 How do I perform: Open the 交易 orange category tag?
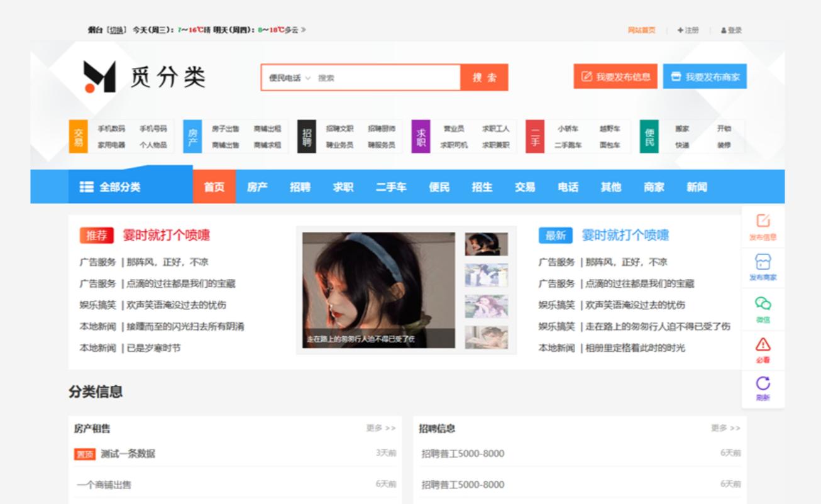tap(78, 136)
